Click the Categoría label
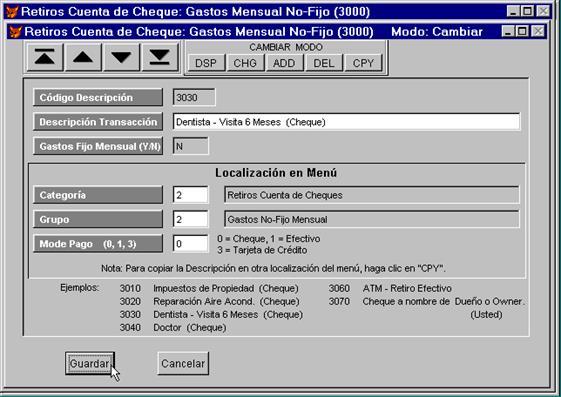Viewport: 561px width, 397px height. (98, 195)
